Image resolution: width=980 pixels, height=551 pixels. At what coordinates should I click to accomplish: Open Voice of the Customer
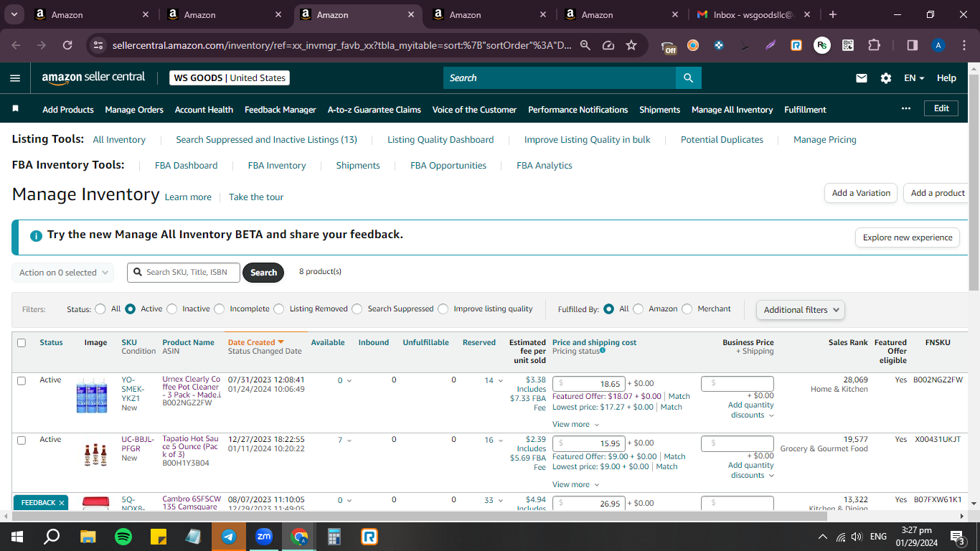[x=474, y=110]
